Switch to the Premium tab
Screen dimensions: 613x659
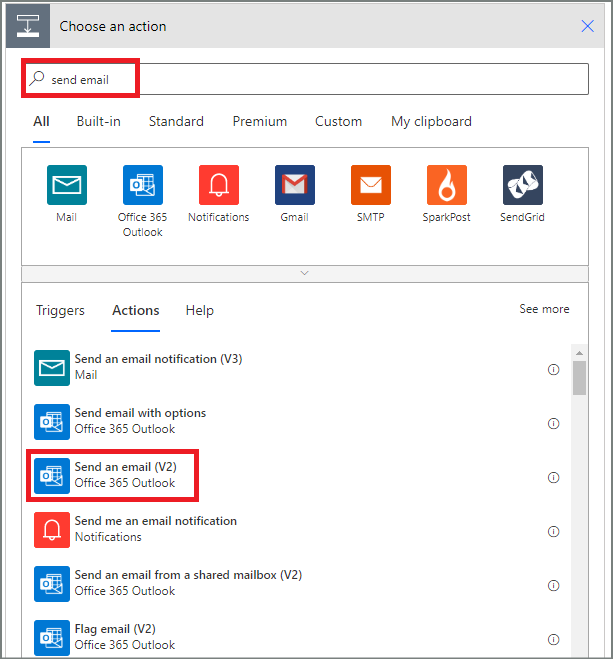[x=260, y=121]
